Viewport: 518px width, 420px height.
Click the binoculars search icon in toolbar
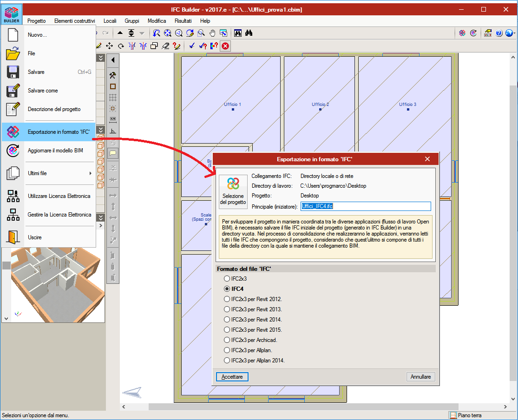tap(249, 33)
